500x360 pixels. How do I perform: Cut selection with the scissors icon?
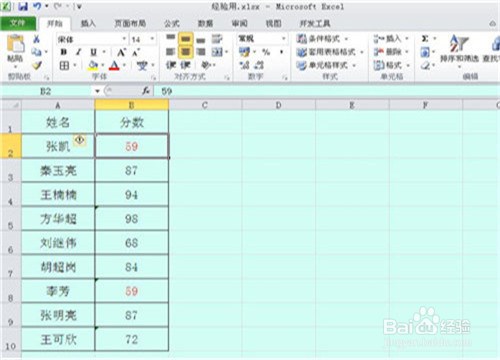point(36,39)
